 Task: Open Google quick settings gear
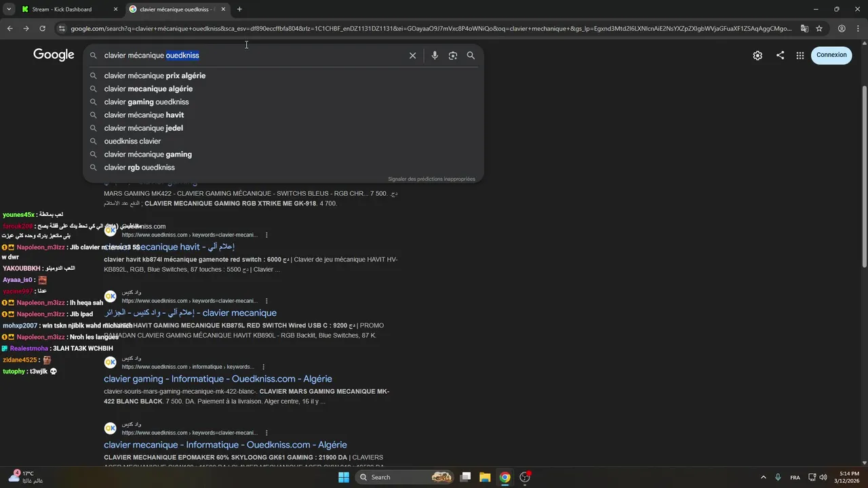point(757,56)
